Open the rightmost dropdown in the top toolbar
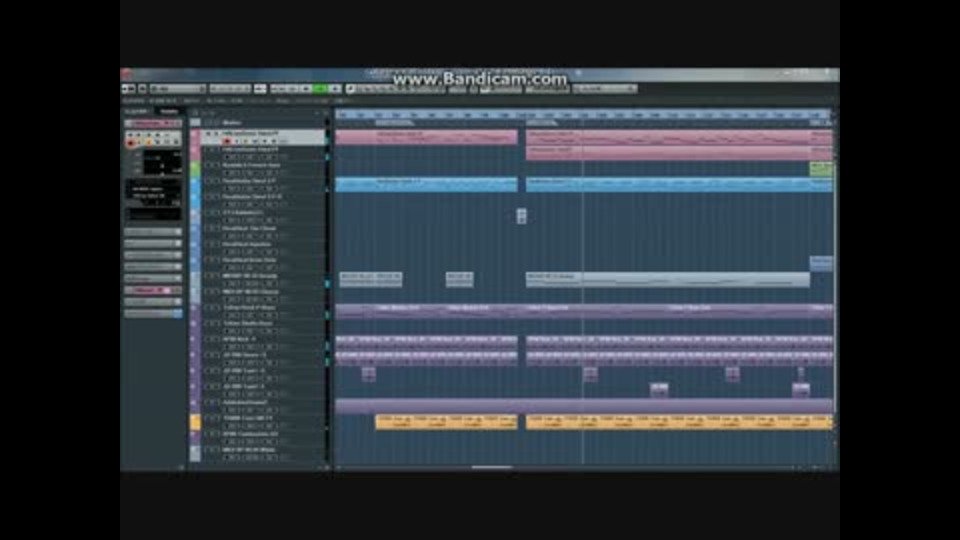This screenshot has width=960, height=540. (605, 89)
